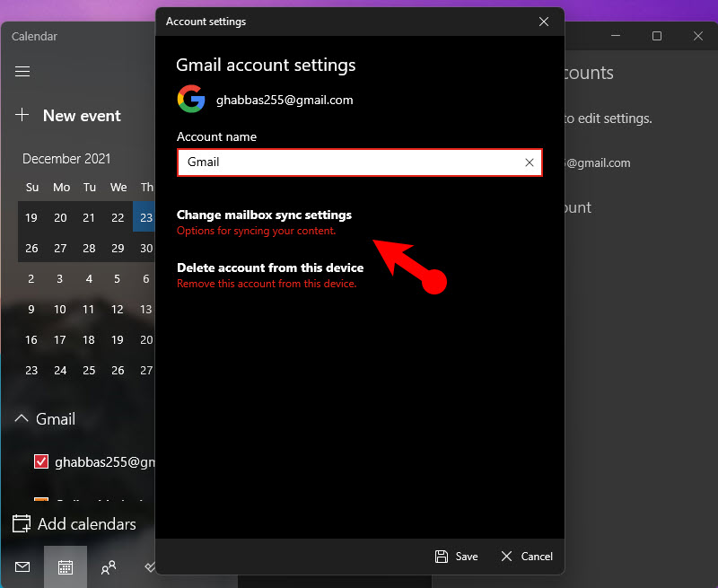Screen dimensions: 718x588
Task: Select date 9 in the mini calendar
Action: click(31, 310)
